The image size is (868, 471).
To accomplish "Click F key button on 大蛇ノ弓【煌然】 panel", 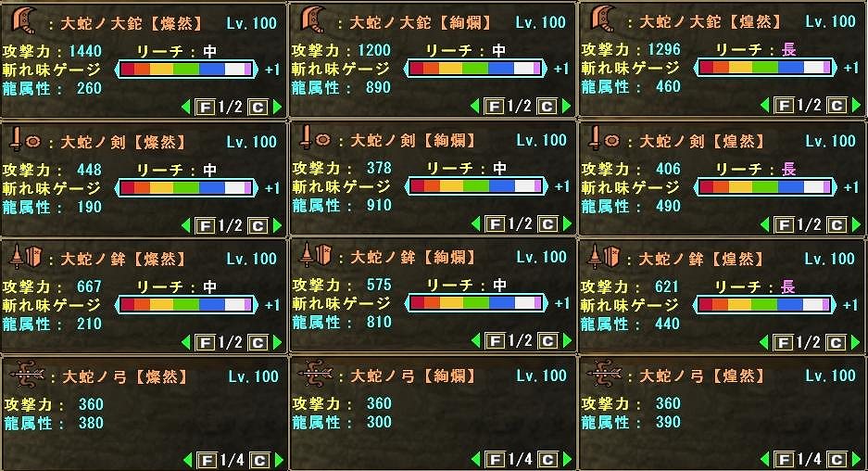I will [784, 459].
